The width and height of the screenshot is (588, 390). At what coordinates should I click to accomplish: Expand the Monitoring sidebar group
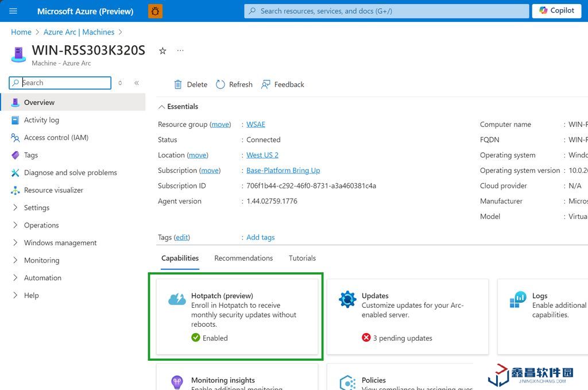click(41, 260)
